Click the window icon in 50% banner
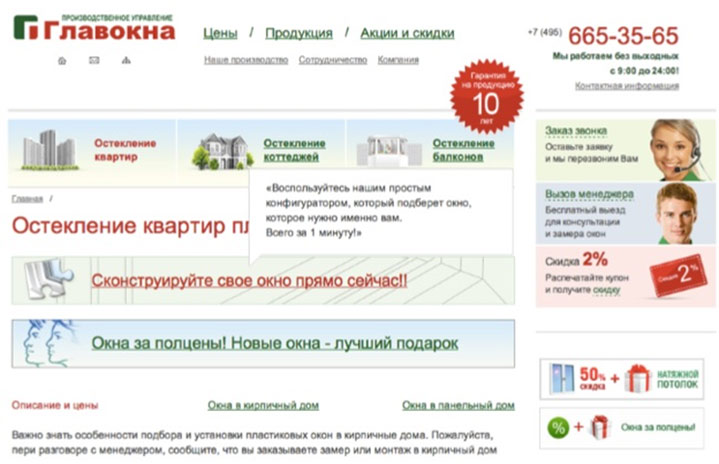The image size is (719, 464). [x=562, y=379]
